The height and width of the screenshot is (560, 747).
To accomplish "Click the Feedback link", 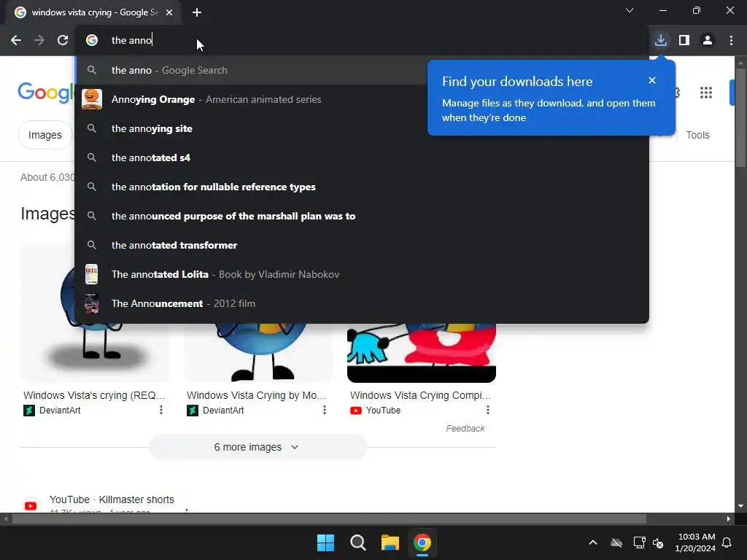I will [465, 429].
